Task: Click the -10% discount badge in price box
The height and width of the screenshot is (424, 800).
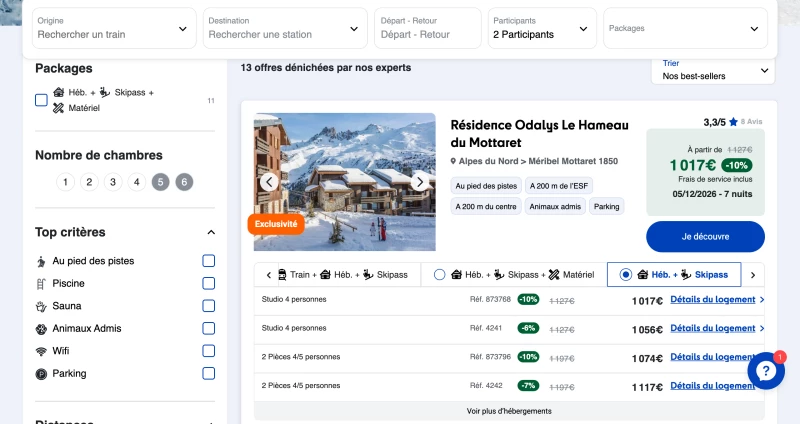Action: click(x=737, y=165)
